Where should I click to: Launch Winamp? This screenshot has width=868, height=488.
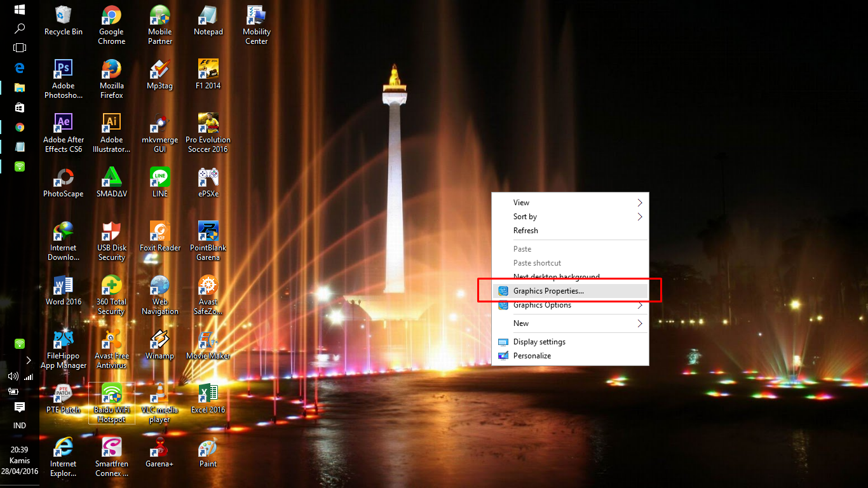[x=159, y=340]
